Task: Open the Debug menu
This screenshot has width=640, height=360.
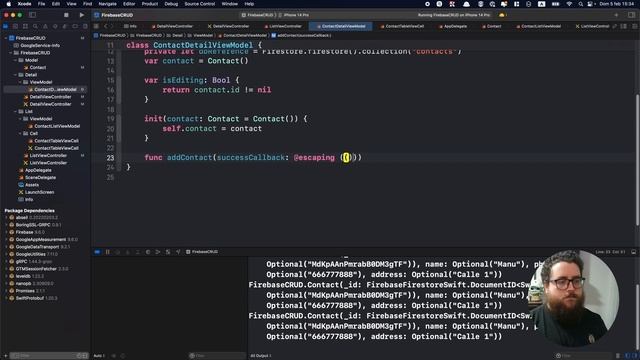Action: [x=171, y=4]
